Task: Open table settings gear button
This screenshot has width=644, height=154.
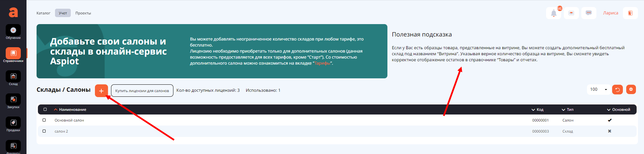Action: (x=631, y=89)
